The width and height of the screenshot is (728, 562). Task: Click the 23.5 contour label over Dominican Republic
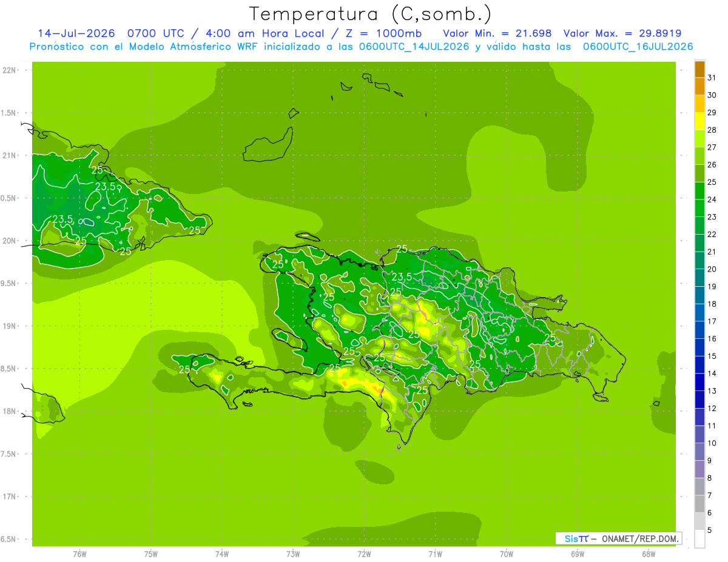pyautogui.click(x=402, y=277)
